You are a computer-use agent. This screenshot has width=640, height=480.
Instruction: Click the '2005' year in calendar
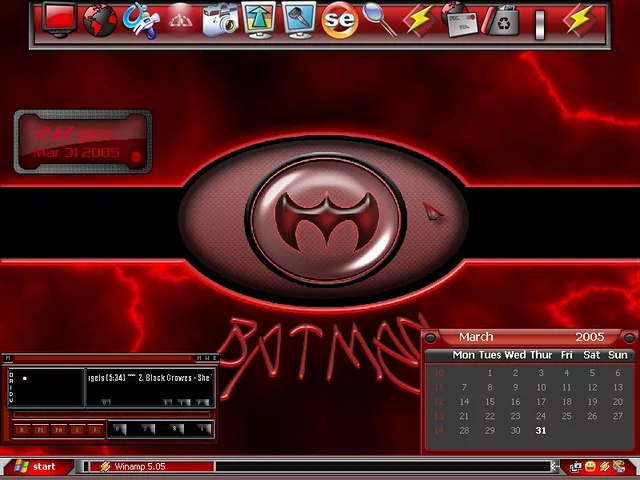pos(590,337)
